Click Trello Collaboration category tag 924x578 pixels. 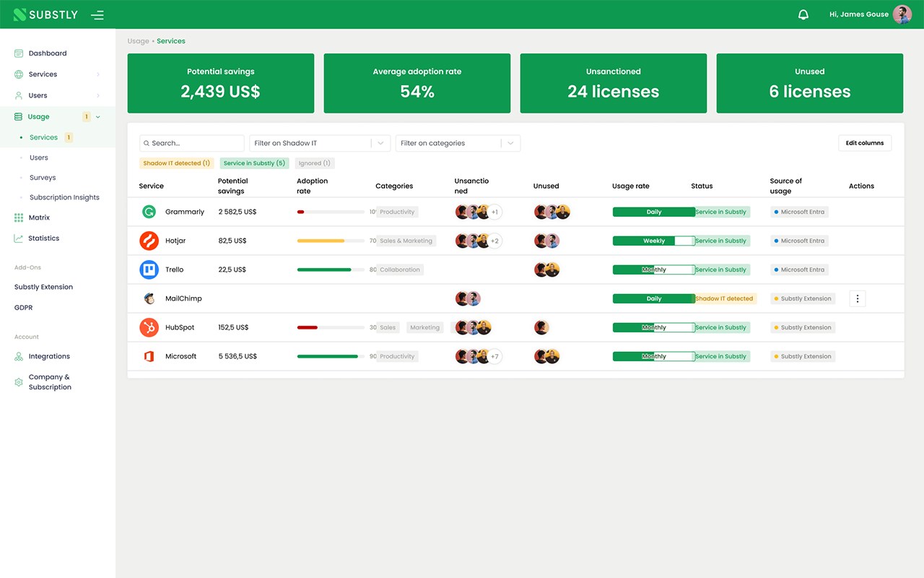click(x=400, y=269)
